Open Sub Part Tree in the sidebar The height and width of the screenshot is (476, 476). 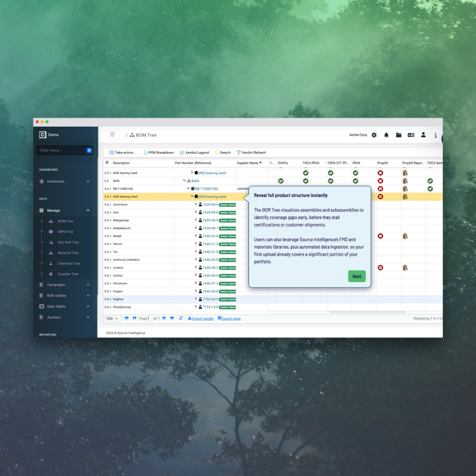click(x=68, y=242)
